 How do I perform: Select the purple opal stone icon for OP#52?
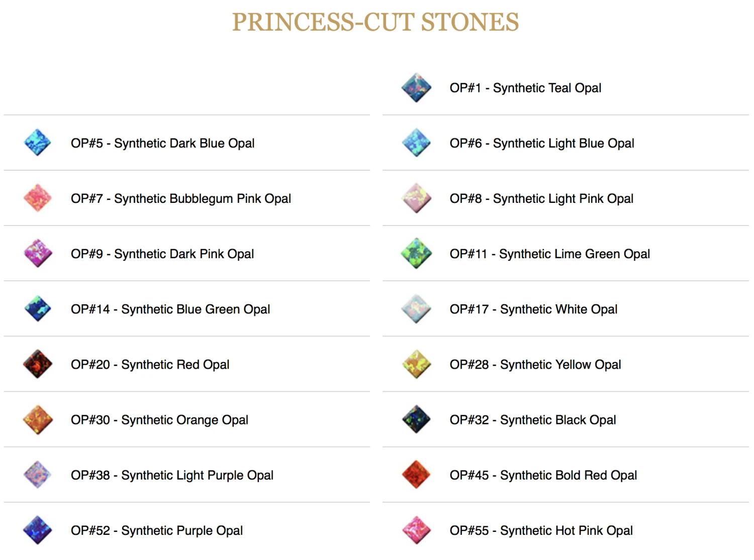[x=38, y=530]
